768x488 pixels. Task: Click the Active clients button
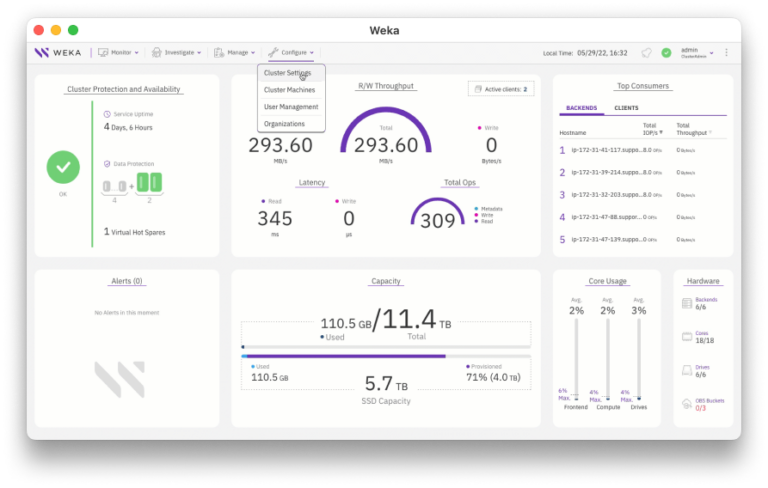(501, 89)
